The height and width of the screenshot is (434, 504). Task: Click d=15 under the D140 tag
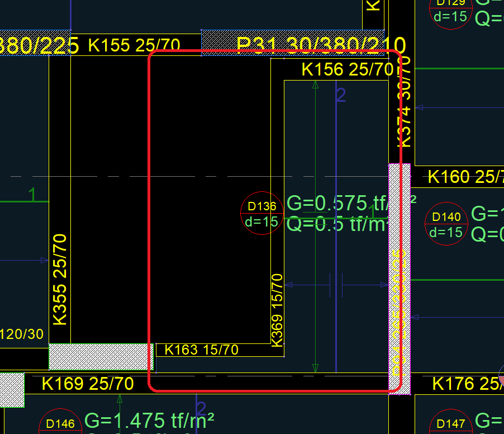click(446, 232)
